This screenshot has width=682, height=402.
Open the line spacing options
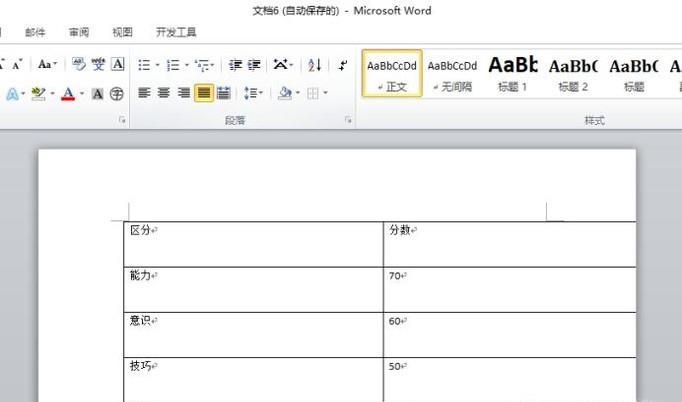pyautogui.click(x=253, y=93)
